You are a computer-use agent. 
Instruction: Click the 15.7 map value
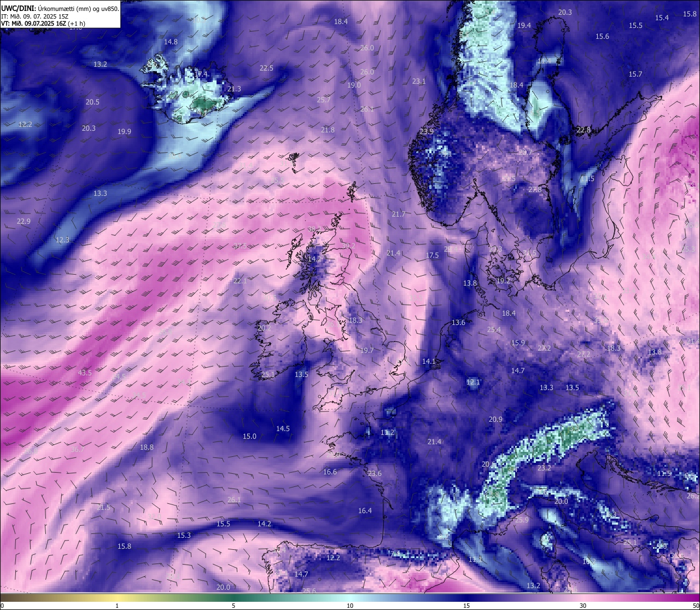(635, 74)
